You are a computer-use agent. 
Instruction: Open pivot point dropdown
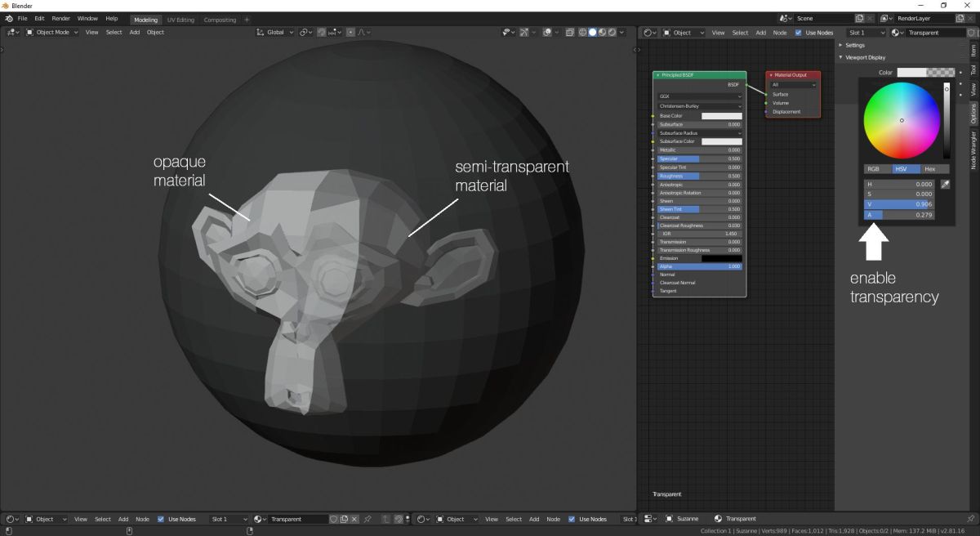306,33
